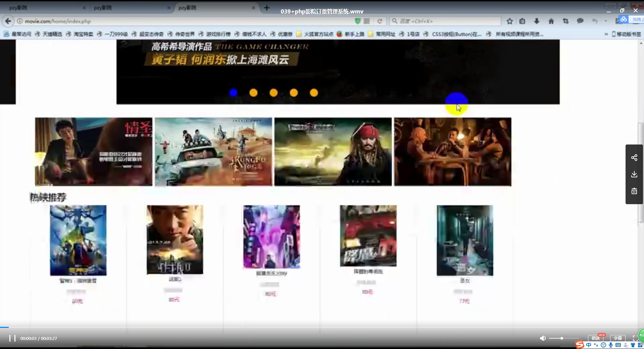Adjust the volume slider handle
This screenshot has height=349, width=644.
coord(561,338)
